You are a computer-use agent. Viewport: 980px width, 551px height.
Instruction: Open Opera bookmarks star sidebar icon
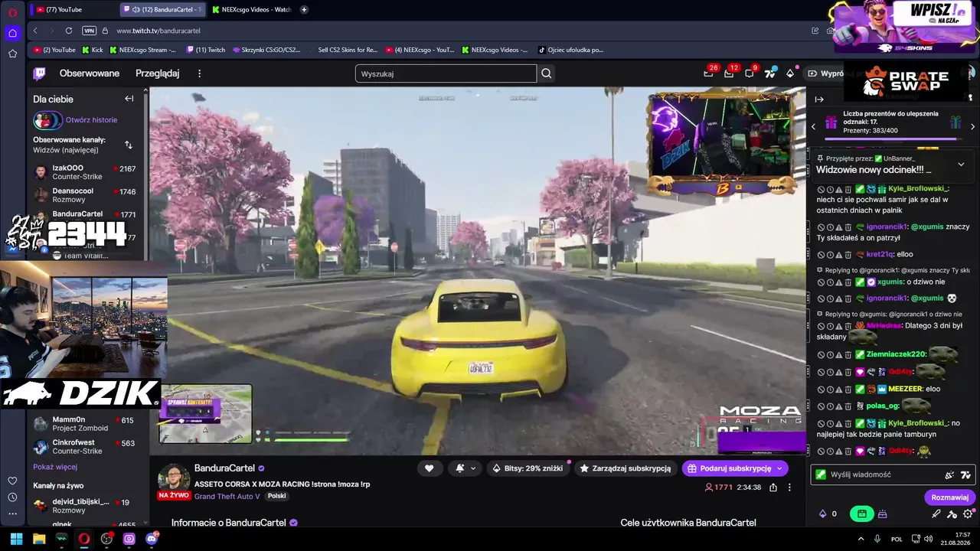(x=12, y=54)
